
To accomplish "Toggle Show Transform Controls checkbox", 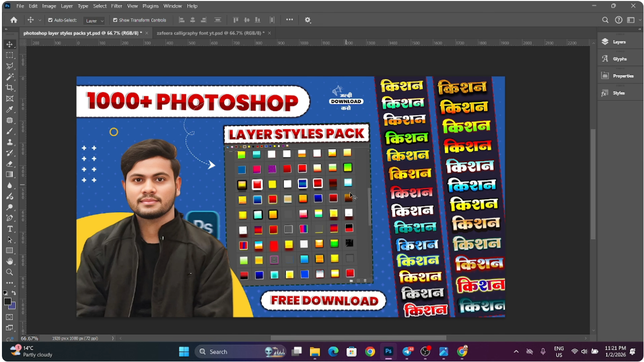I will (x=115, y=20).
